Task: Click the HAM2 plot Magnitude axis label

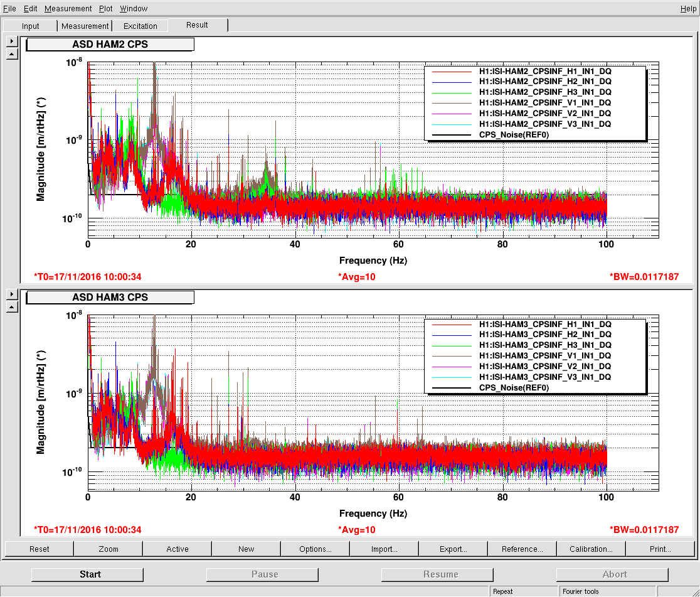Action: tap(41, 149)
